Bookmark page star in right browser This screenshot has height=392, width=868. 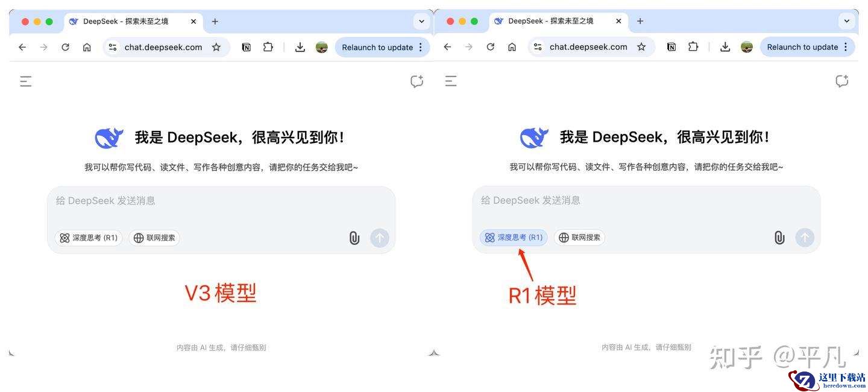[641, 47]
